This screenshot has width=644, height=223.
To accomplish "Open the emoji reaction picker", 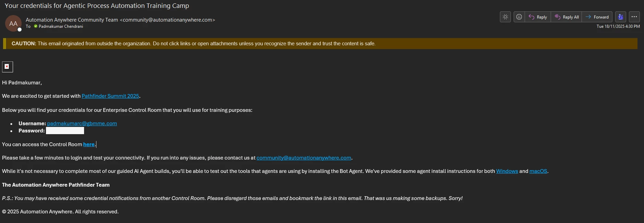I will pyautogui.click(x=519, y=17).
